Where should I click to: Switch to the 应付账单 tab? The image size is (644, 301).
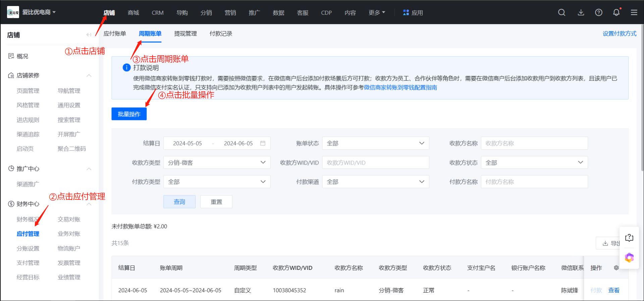coord(115,34)
